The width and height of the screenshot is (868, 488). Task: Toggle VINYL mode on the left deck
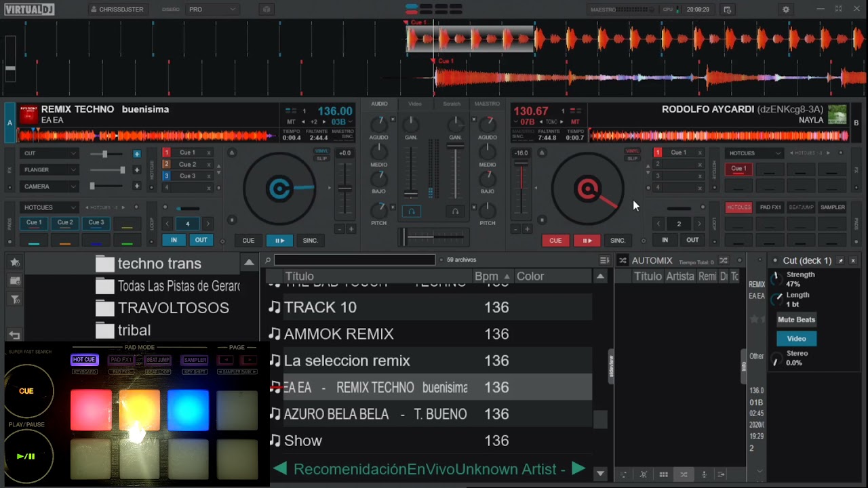322,151
